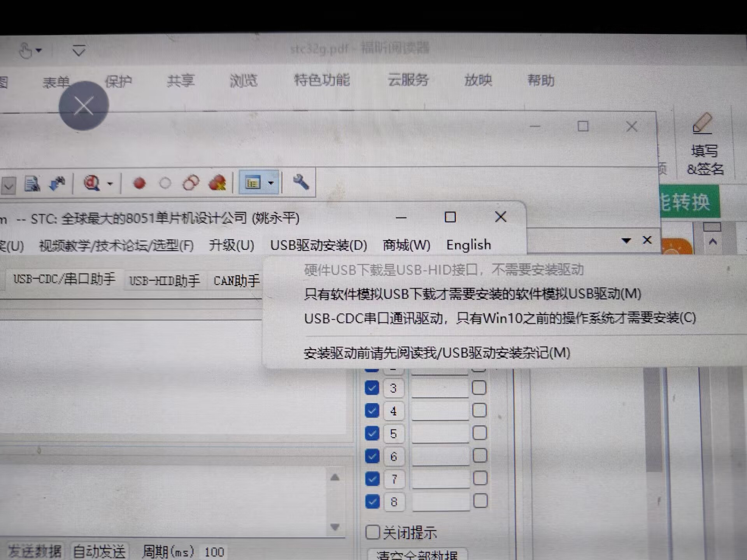Screen dimensions: 747x560
Task: Expand the hand tool dropdown arrow
Action: click(39, 50)
